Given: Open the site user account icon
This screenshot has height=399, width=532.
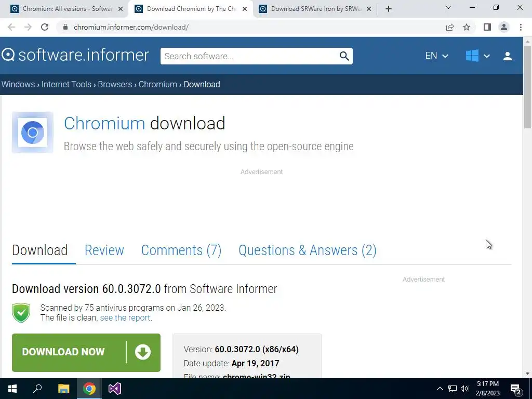Looking at the screenshot, I should pyautogui.click(x=508, y=56).
